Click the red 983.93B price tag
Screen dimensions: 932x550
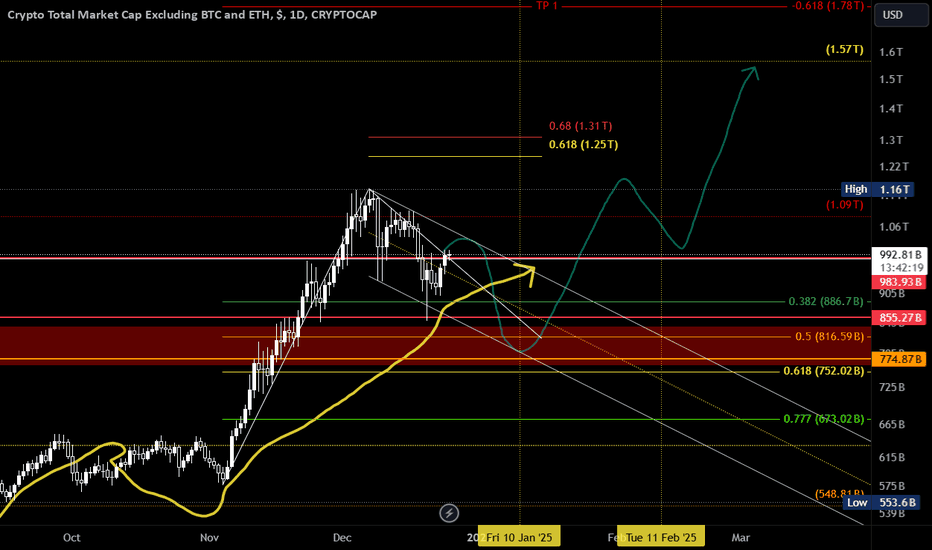900,282
